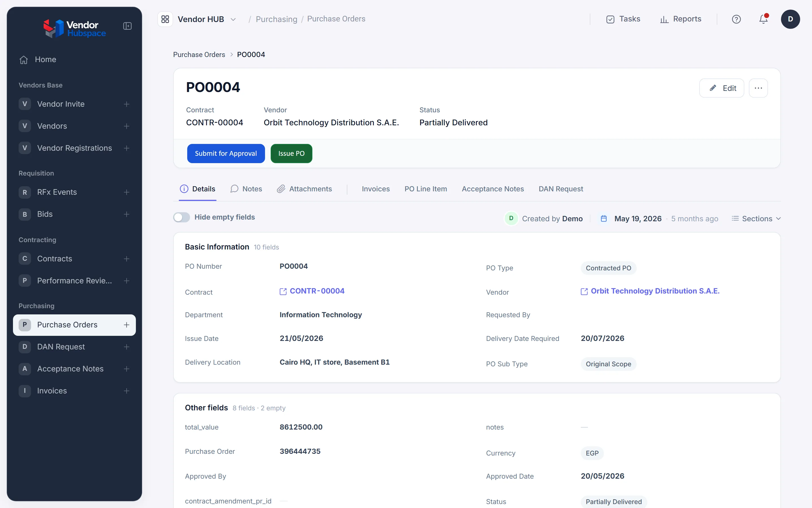Click the Home house icon in the sidebar
This screenshot has height=508, width=812.
click(x=23, y=60)
